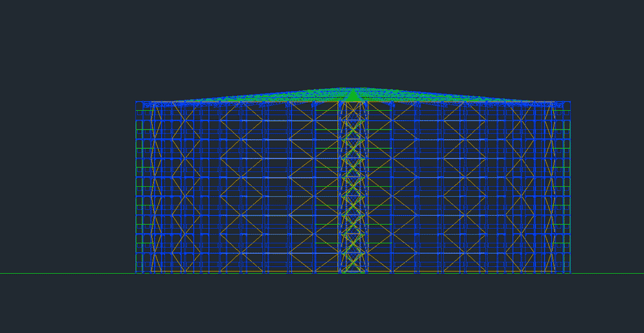Select the orange zigzag bracing near left edge
The width and height of the screenshot is (644, 333).
tap(154, 187)
